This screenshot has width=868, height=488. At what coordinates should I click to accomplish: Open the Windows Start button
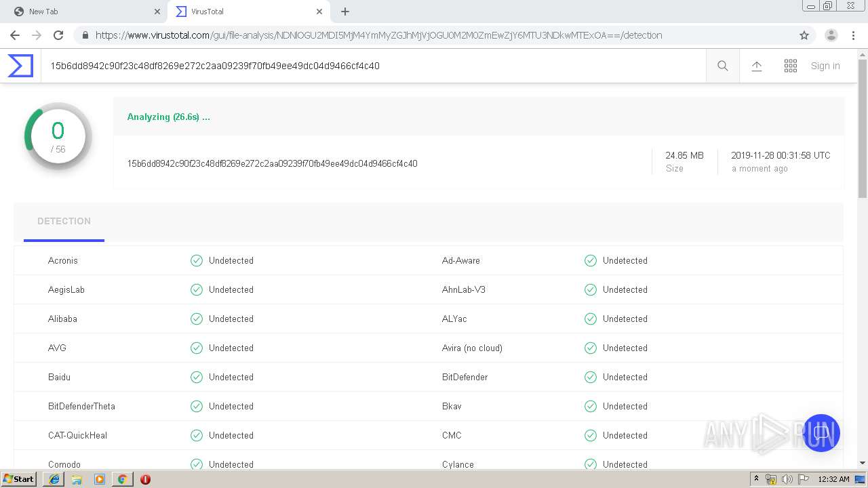tap(19, 479)
